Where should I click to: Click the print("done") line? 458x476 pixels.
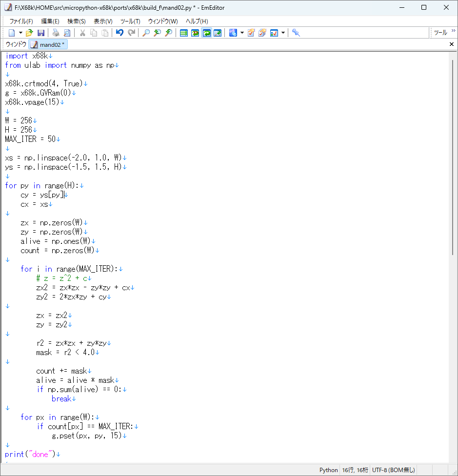30,455
